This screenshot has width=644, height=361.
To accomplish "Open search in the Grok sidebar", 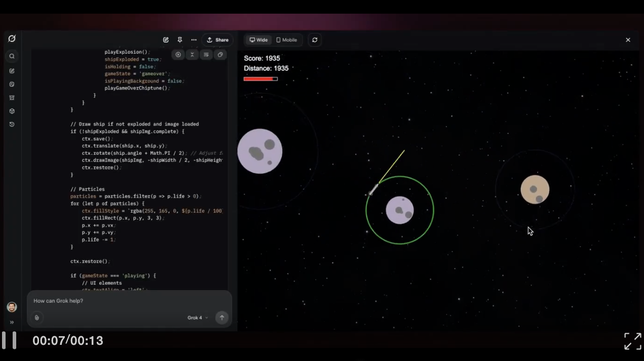I will tap(12, 56).
